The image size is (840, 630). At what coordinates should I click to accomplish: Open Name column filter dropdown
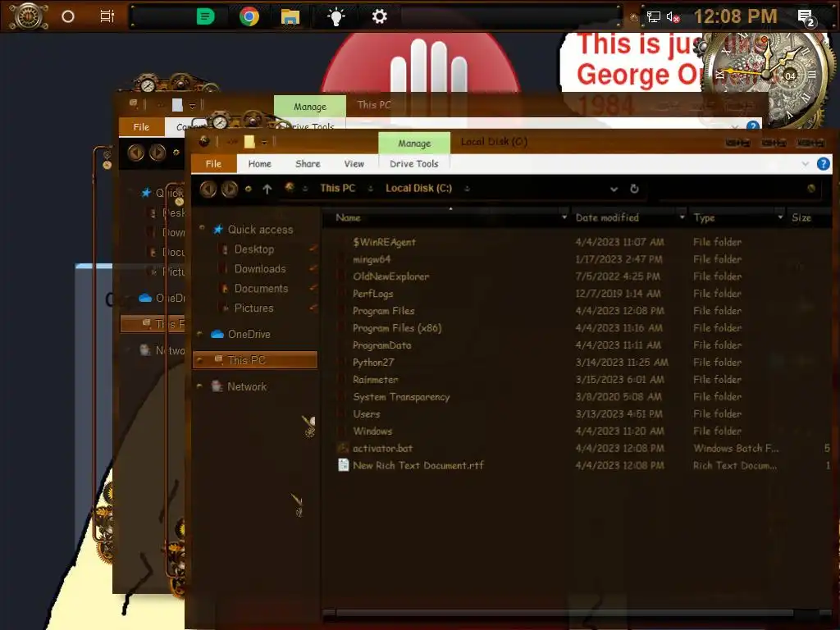[x=564, y=217]
